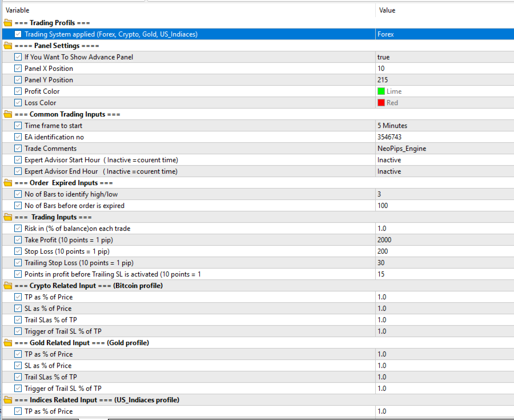The width and height of the screenshot is (514, 420).
Task: Click the Crypto Related Input folder icon
Action: pyautogui.click(x=8, y=286)
